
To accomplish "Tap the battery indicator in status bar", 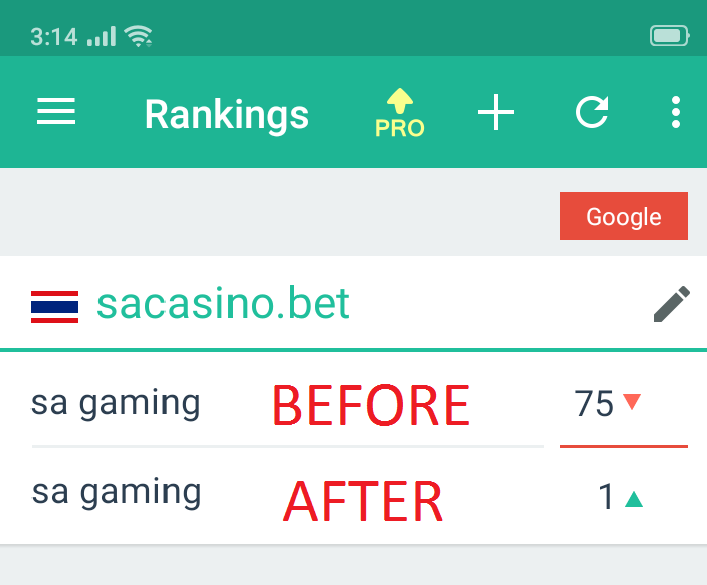I will tap(669, 37).
